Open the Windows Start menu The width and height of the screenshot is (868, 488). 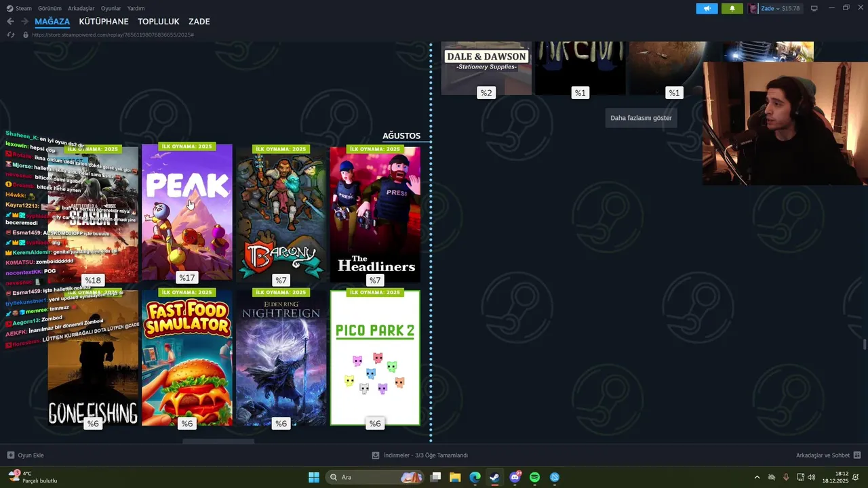click(x=314, y=477)
